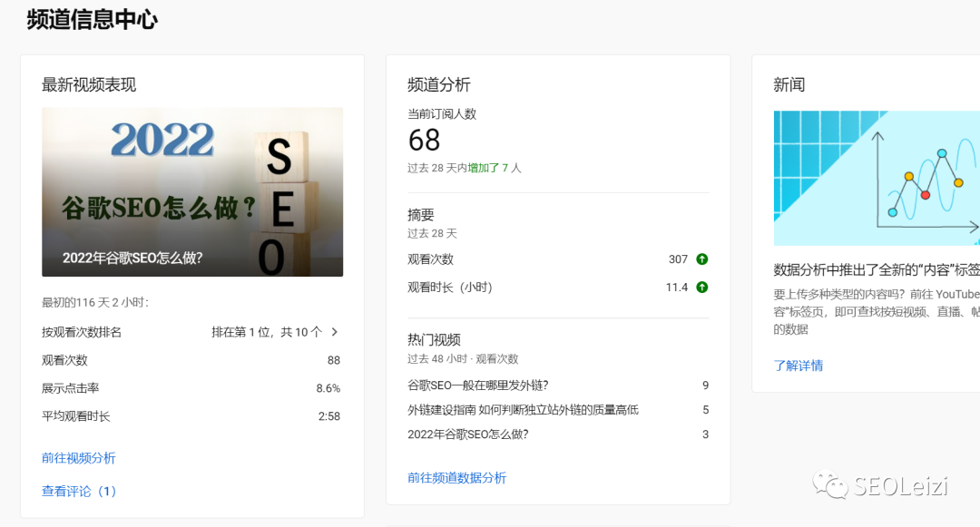Click the WeChat logo watermark icon

(830, 485)
